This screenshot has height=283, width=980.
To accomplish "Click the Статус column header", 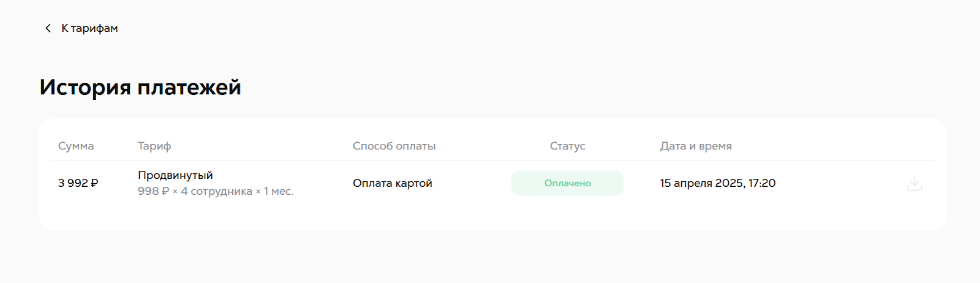I will tap(567, 146).
